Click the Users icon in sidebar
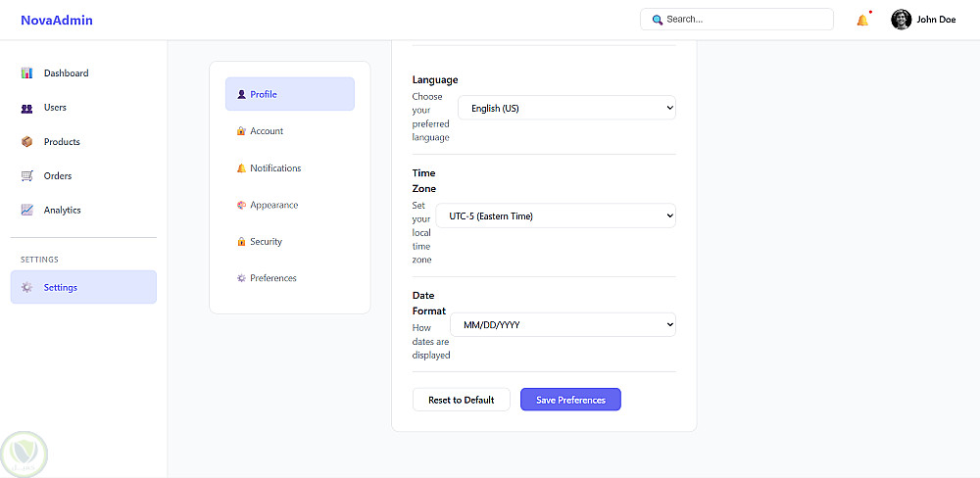This screenshot has height=478, width=980. [27, 108]
